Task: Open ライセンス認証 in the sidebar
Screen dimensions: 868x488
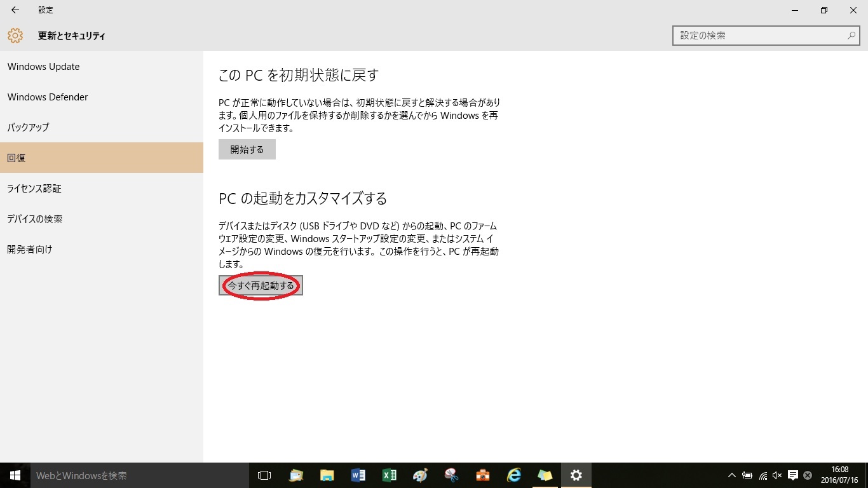Action: click(x=102, y=188)
